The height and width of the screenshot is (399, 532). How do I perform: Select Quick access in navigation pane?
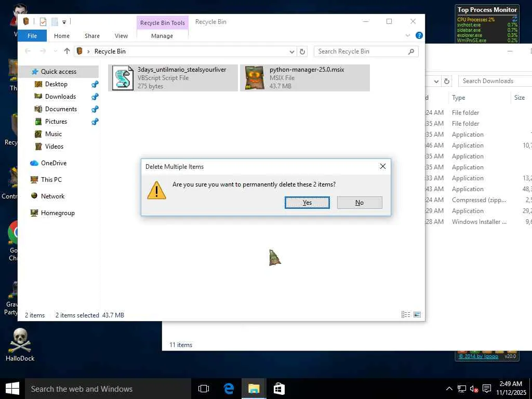click(x=58, y=72)
